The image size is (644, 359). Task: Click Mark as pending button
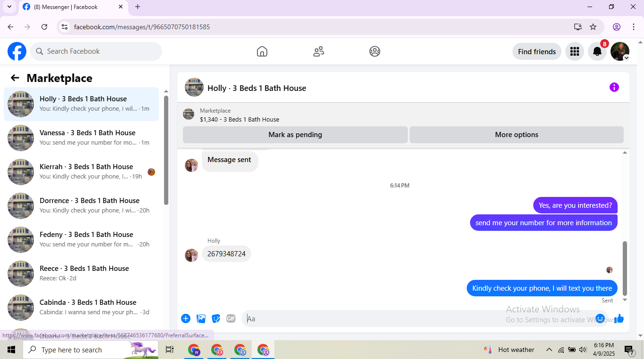[295, 135]
